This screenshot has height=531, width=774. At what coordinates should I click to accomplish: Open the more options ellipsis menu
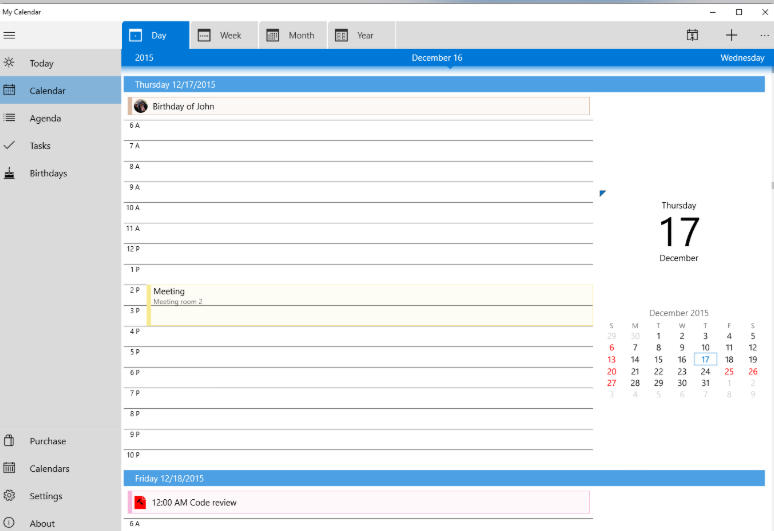[x=764, y=35]
